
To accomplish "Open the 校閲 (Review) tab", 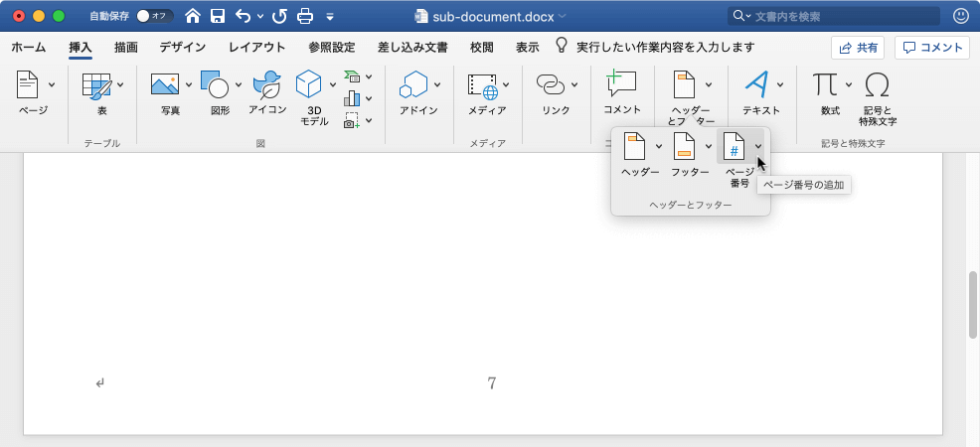I will click(x=482, y=47).
